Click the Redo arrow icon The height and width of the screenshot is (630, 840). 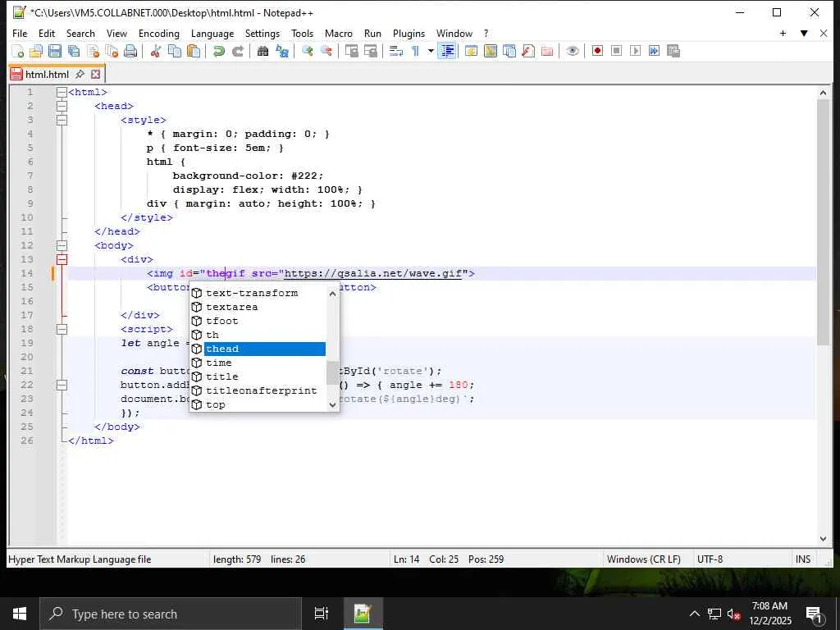point(237,52)
